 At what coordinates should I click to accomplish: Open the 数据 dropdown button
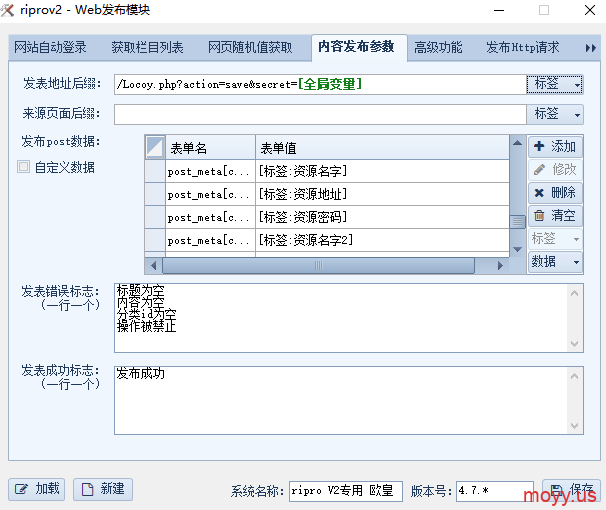[x=555, y=262]
